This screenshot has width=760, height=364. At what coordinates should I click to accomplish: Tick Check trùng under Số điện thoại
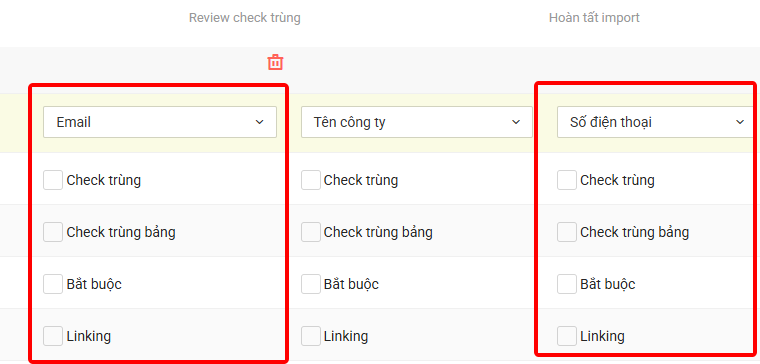point(567,180)
